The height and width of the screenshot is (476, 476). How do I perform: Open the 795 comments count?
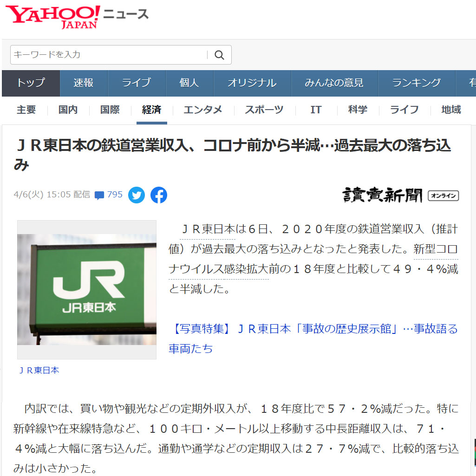coord(115,195)
